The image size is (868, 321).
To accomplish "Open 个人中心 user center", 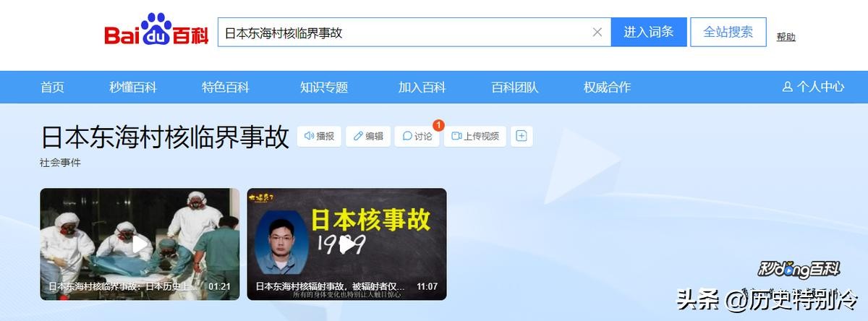I will click(813, 87).
